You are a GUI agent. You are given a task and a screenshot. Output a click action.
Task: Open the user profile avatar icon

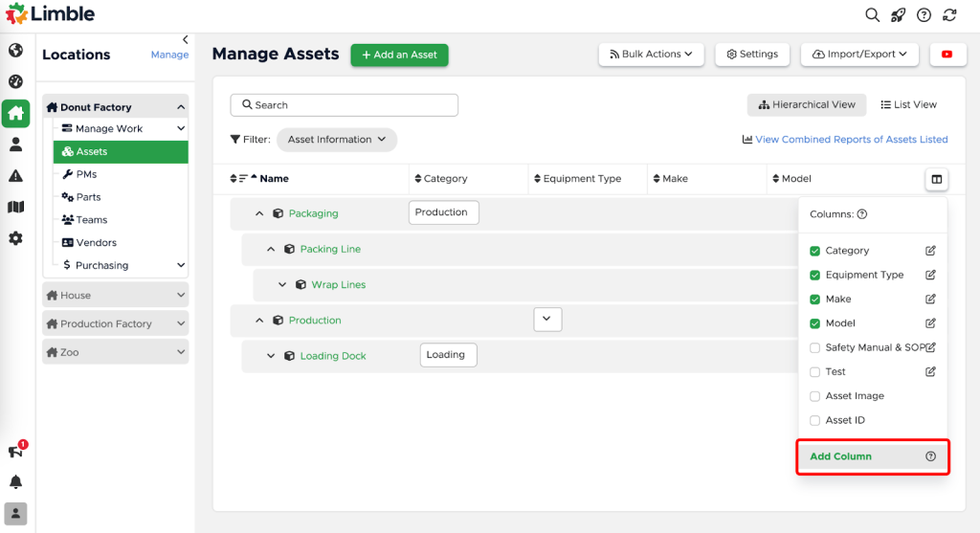pos(15,514)
